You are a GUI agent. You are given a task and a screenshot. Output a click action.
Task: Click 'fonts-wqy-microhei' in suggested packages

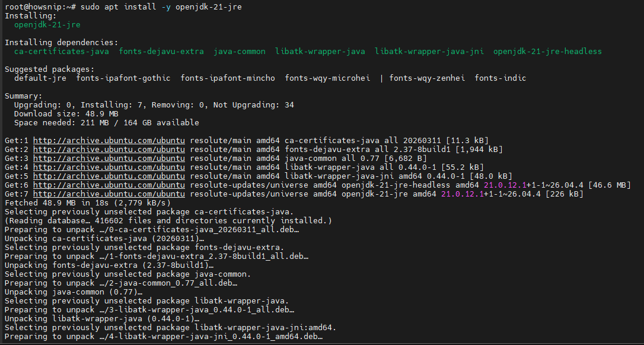point(327,78)
